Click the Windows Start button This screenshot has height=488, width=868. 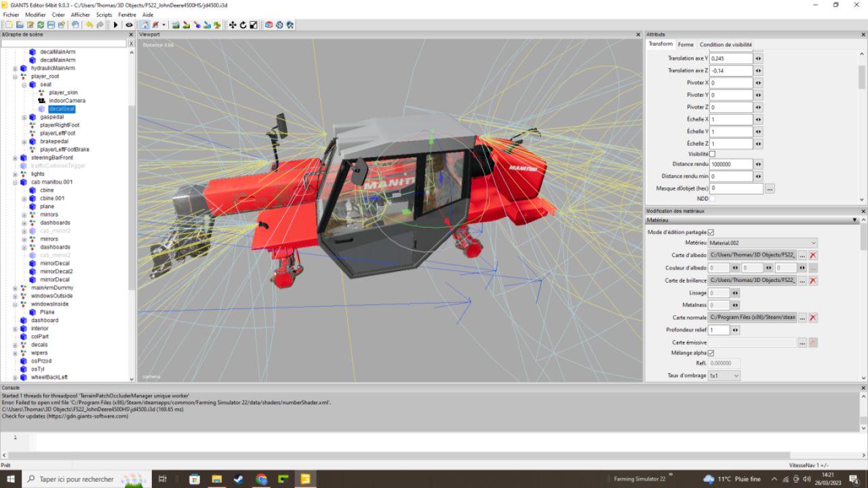pos(11,479)
